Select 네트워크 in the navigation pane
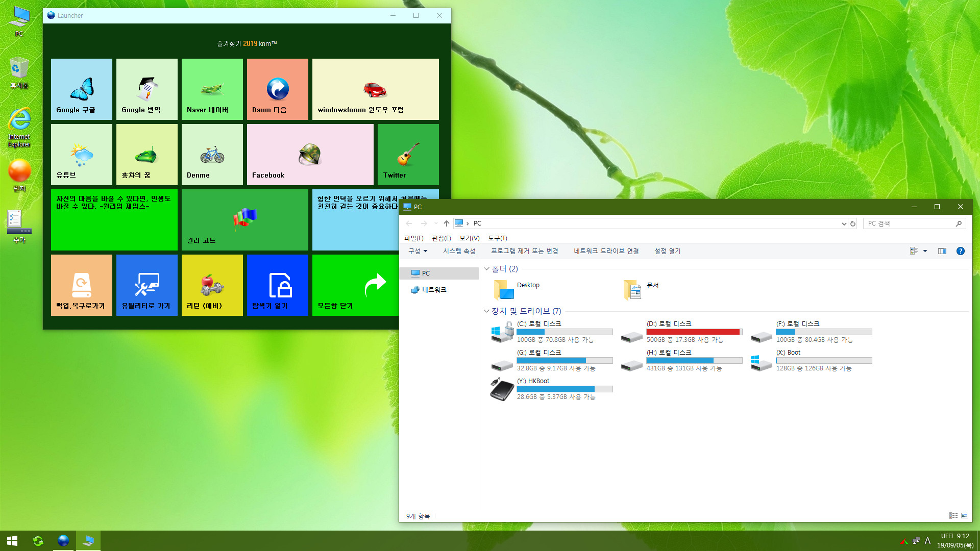Viewport: 980px width, 551px height. pos(439,290)
